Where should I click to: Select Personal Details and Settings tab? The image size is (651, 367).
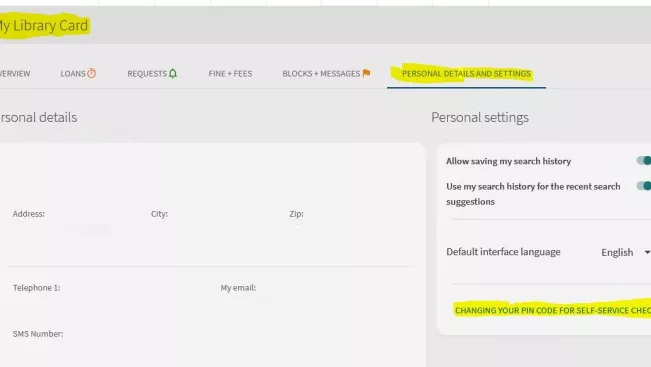point(466,74)
